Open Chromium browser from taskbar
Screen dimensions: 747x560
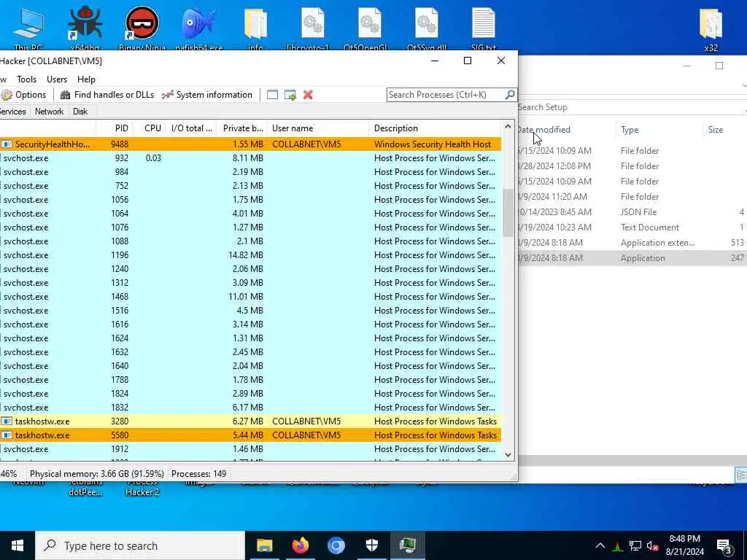click(336, 545)
